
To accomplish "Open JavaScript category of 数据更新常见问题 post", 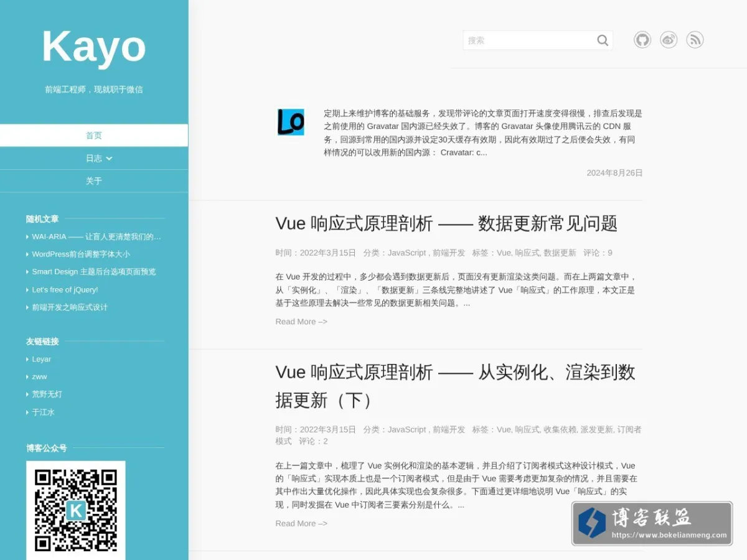I will pyautogui.click(x=407, y=253).
